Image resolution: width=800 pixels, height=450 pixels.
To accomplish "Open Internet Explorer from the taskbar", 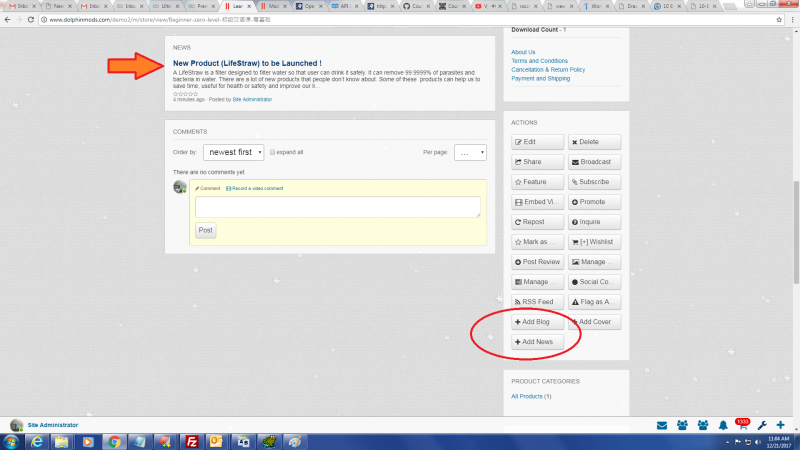I will point(37,442).
